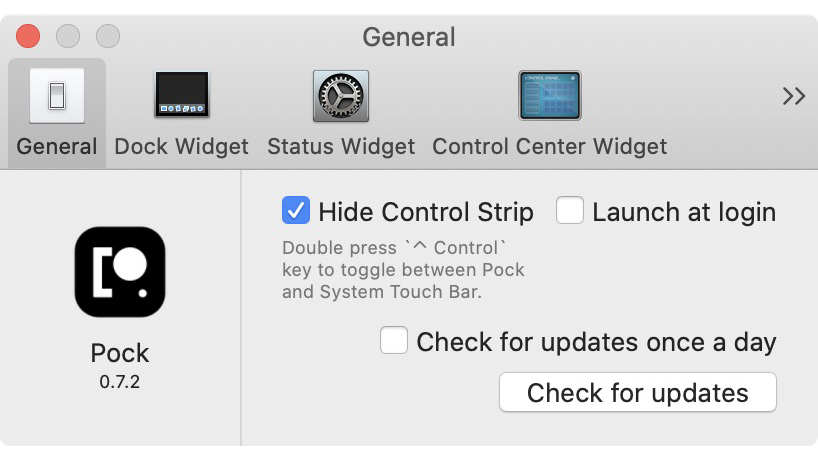The height and width of the screenshot is (460, 818).
Task: Open the Dock Widget black screen icon
Action: pos(182,94)
